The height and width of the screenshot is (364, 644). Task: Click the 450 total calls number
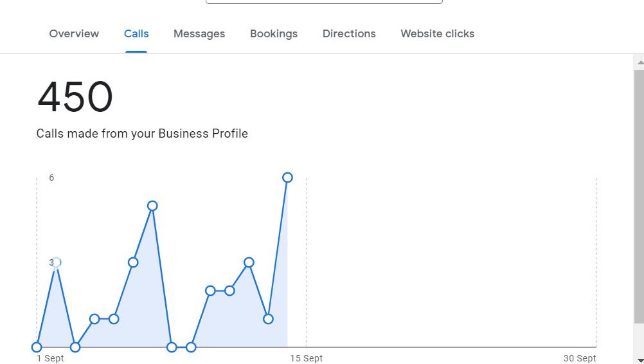75,98
